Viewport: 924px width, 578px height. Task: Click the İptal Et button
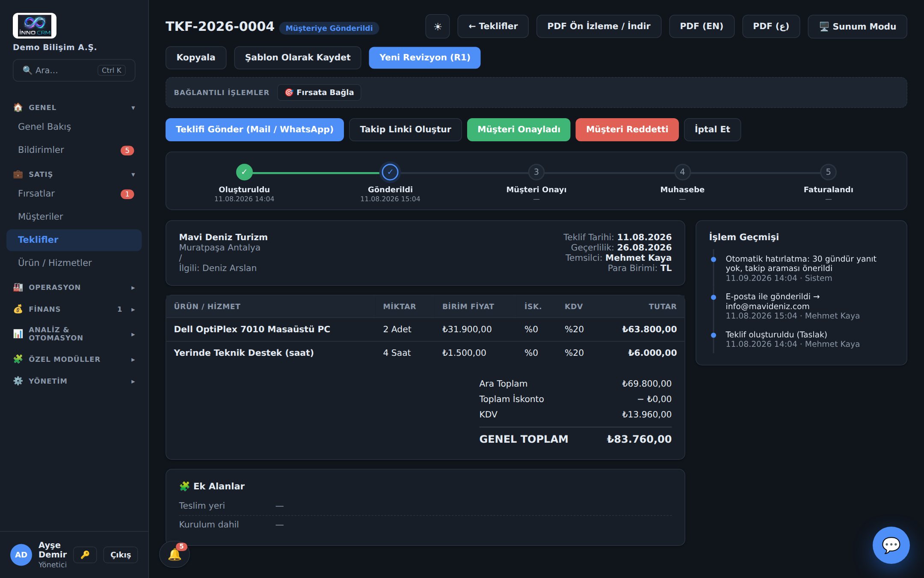[712, 130]
